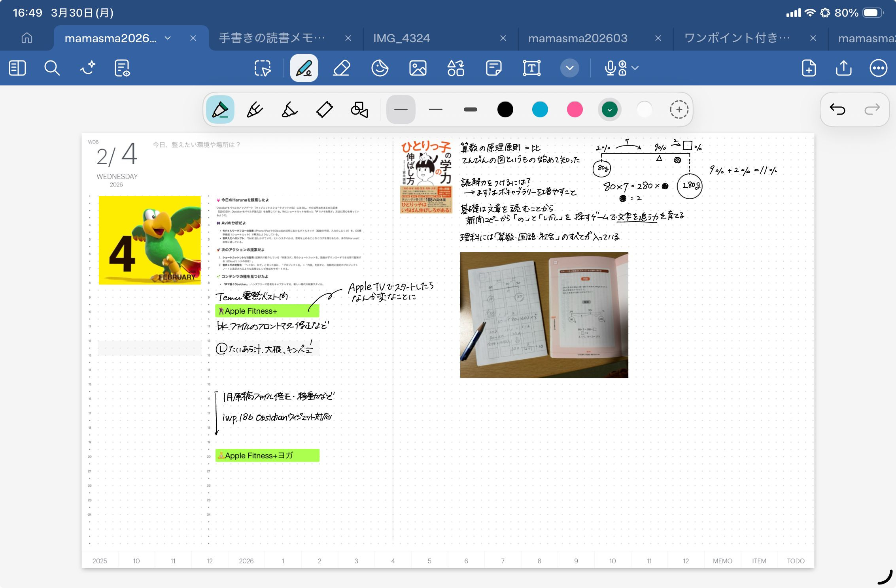Select the Eraser tool
Screen dimensions: 896x588
pos(342,68)
